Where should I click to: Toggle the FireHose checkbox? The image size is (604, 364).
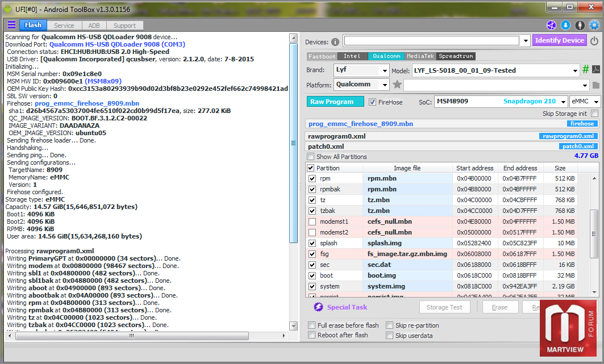tap(372, 102)
